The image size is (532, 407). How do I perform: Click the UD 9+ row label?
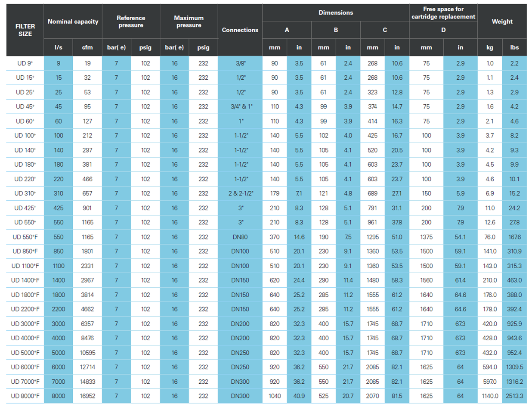pos(25,63)
